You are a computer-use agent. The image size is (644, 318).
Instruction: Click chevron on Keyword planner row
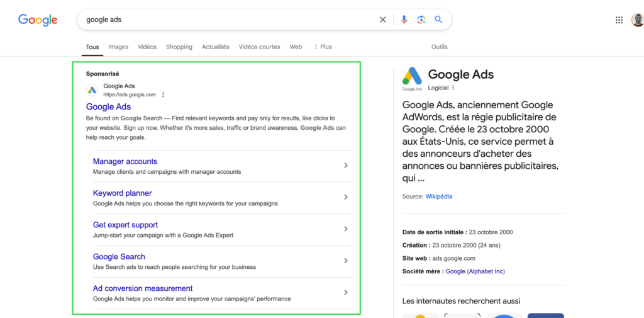346,197
